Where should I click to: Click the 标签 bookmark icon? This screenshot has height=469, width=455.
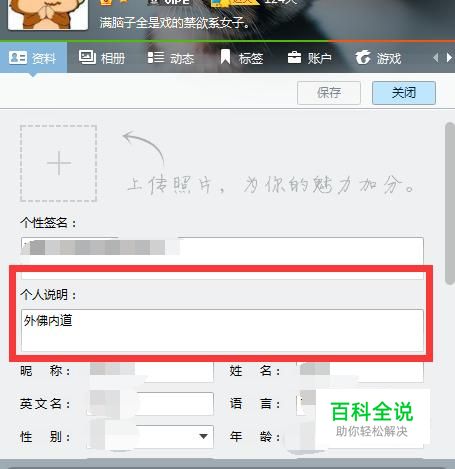(x=225, y=57)
